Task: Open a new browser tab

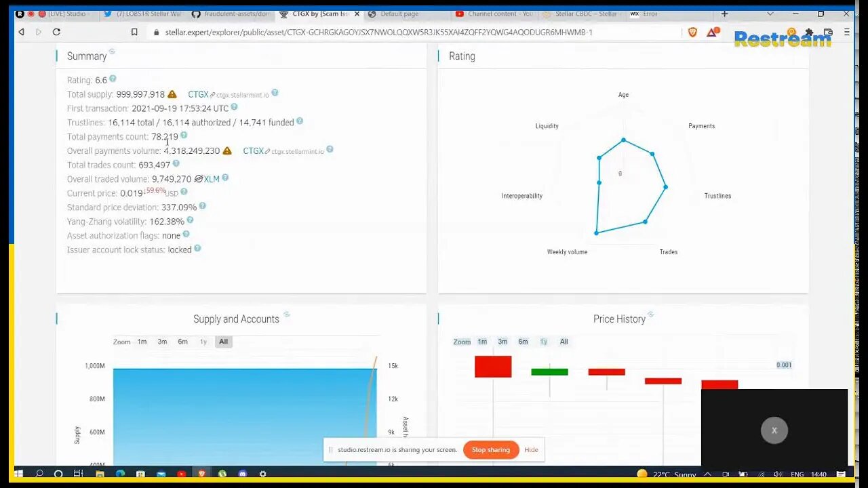Action: pyautogui.click(x=724, y=14)
